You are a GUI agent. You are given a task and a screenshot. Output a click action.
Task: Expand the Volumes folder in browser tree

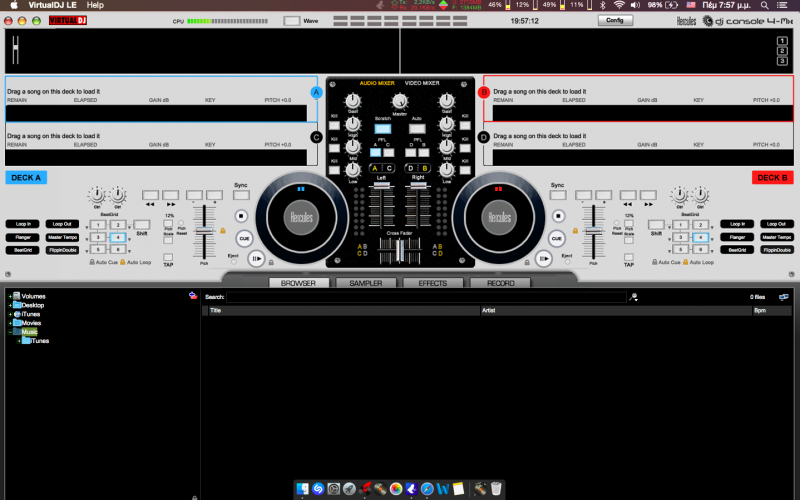(11, 297)
